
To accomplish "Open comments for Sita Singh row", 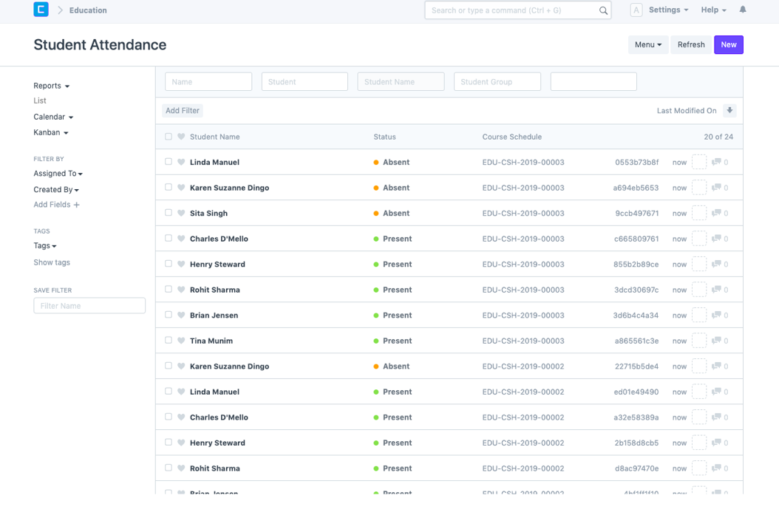I will 720,213.
